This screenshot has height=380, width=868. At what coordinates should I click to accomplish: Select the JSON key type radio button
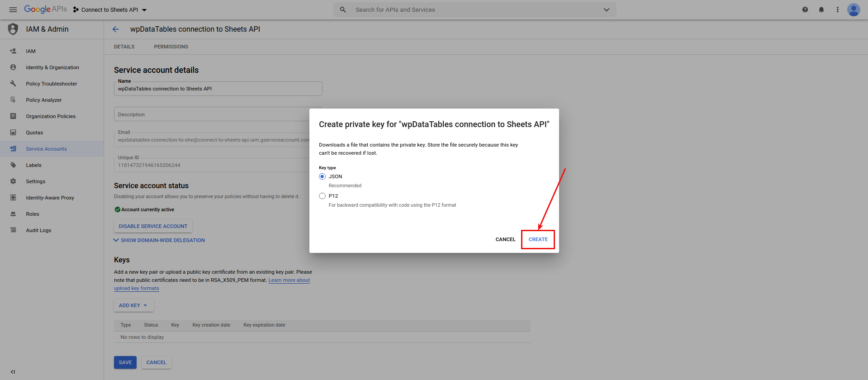point(322,176)
